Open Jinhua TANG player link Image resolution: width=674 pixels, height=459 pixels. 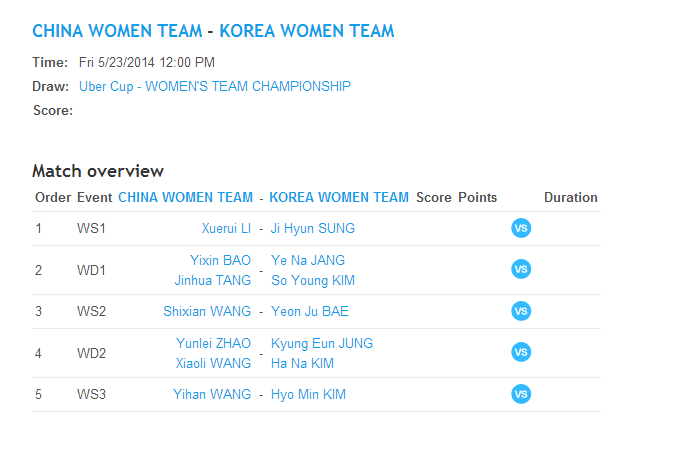(x=213, y=280)
